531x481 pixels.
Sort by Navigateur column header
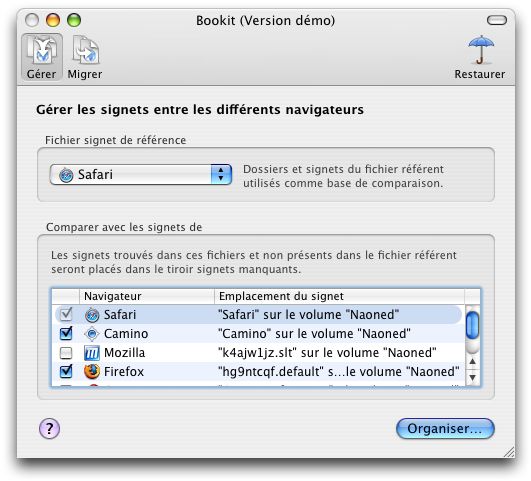tap(147, 296)
